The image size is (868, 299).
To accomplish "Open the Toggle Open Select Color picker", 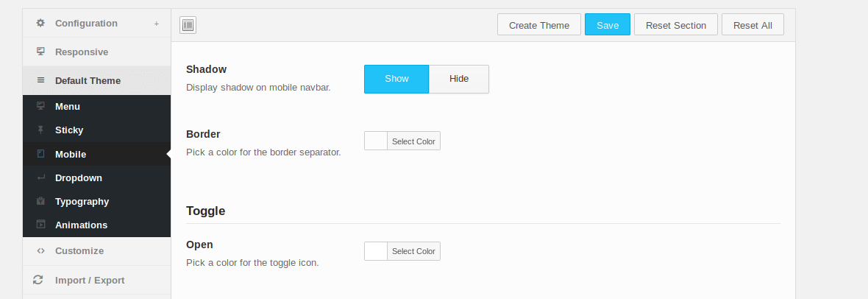I will point(413,251).
